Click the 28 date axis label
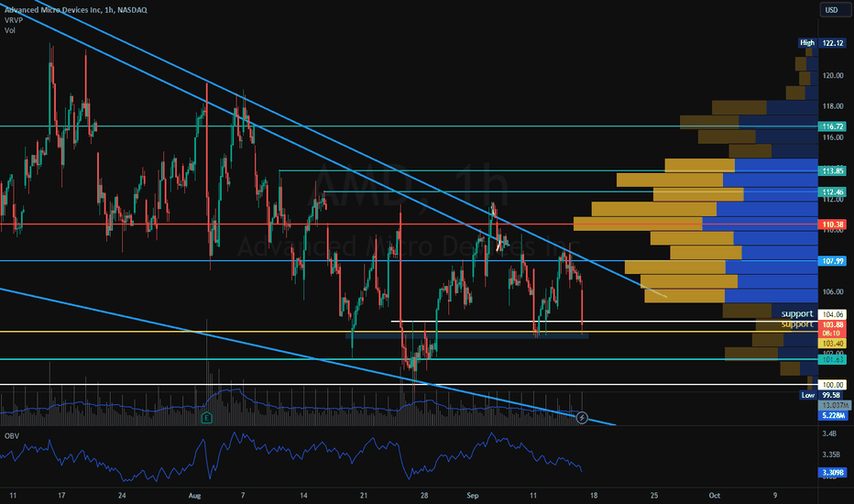 coord(423,496)
